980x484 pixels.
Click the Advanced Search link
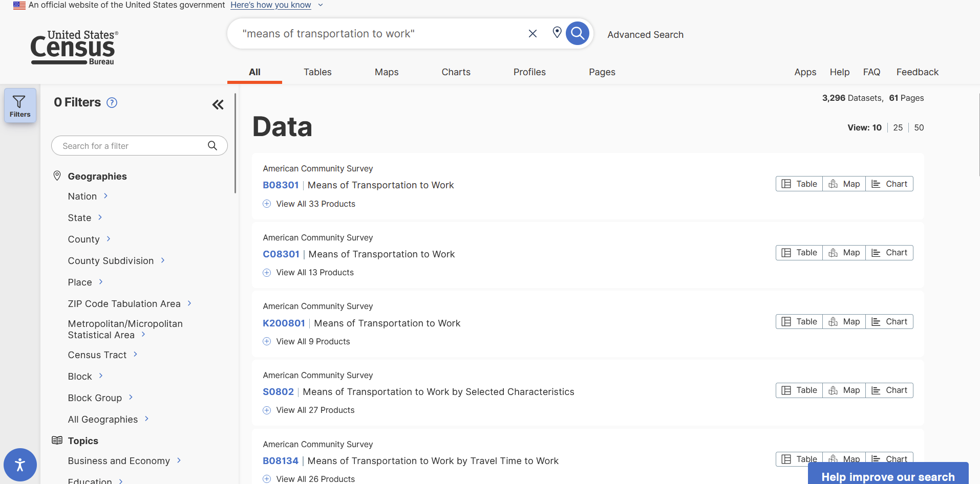pos(645,35)
